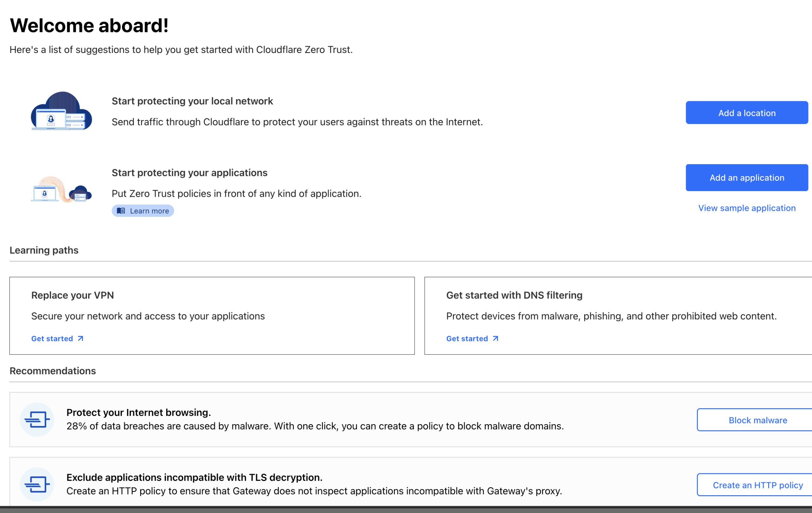Click the Exclude applications incompatible with TLS decryption title
Image resolution: width=812 pixels, height=513 pixels.
click(194, 477)
